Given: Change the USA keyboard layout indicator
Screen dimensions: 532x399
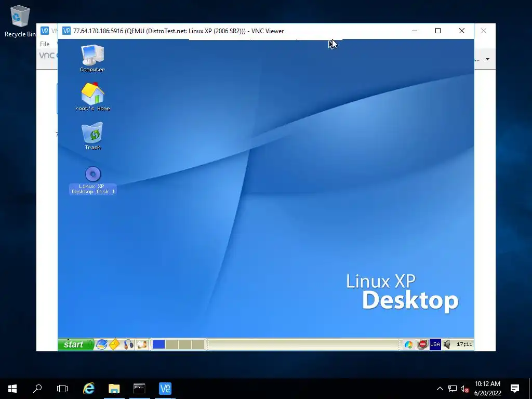Looking at the screenshot, I should click(435, 344).
